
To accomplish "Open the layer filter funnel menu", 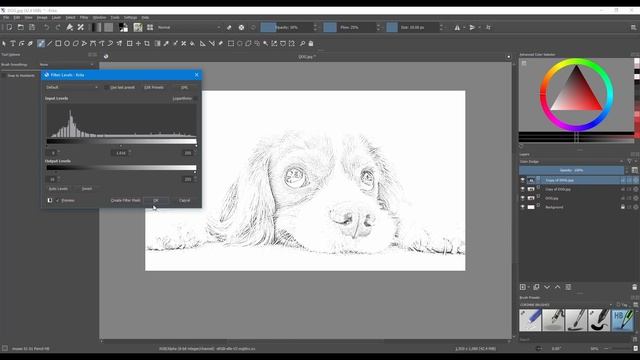I will [629, 162].
